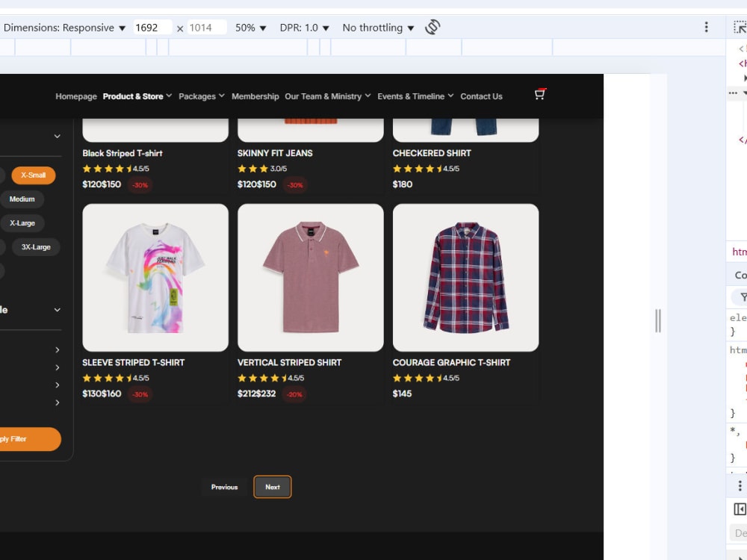Open the Membership nav link

[x=255, y=96]
